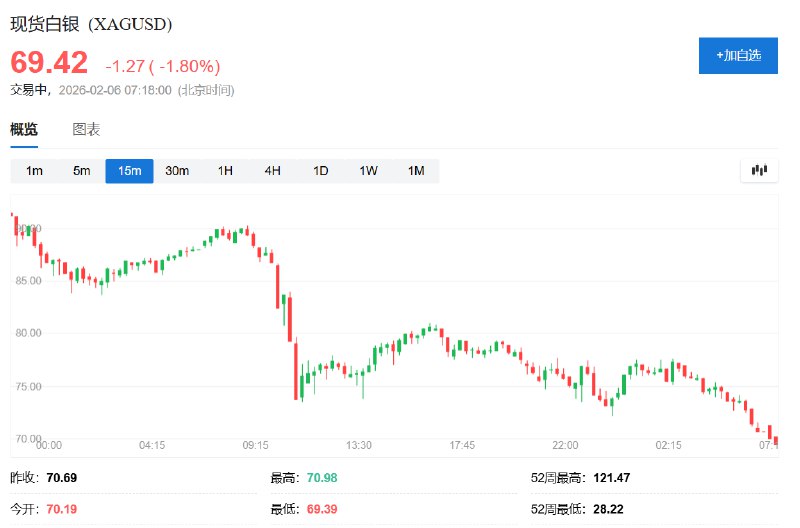Screen dimensions: 800x528
Task: Set chart interval to 1W
Action: [x=368, y=171]
